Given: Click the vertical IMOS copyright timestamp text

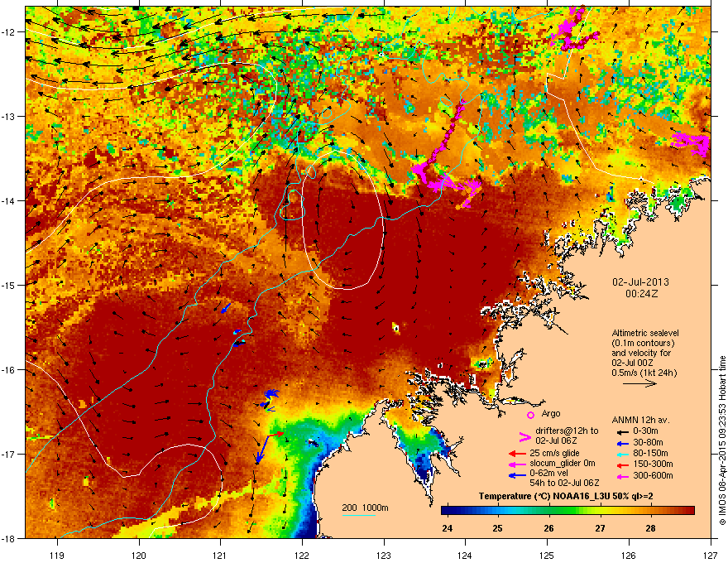Looking at the screenshot, I should pos(722,440).
